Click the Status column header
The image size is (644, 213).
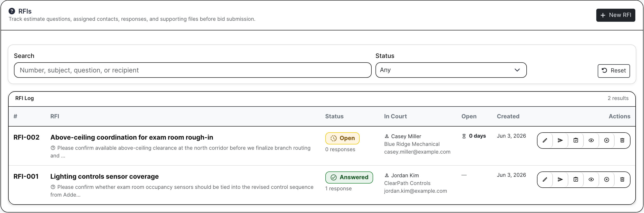coord(334,117)
